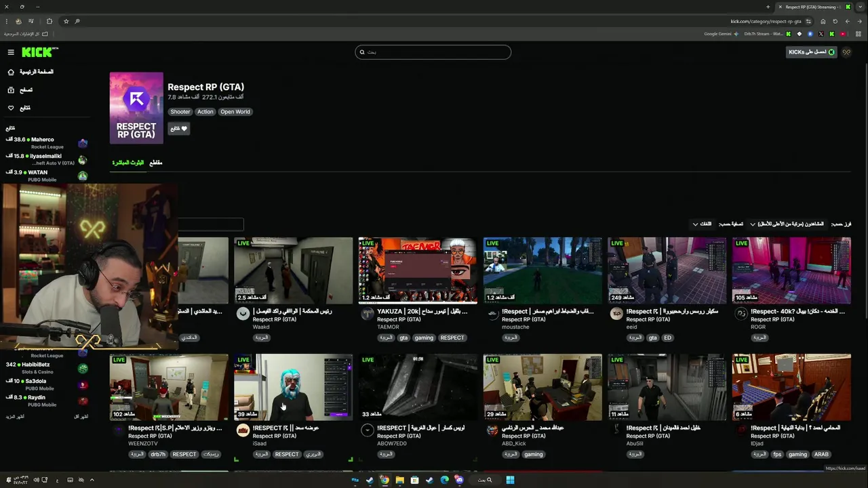Expand the browser tab list chevron
Image resolution: width=868 pixels, height=488 pixels.
pyautogui.click(x=860, y=7)
